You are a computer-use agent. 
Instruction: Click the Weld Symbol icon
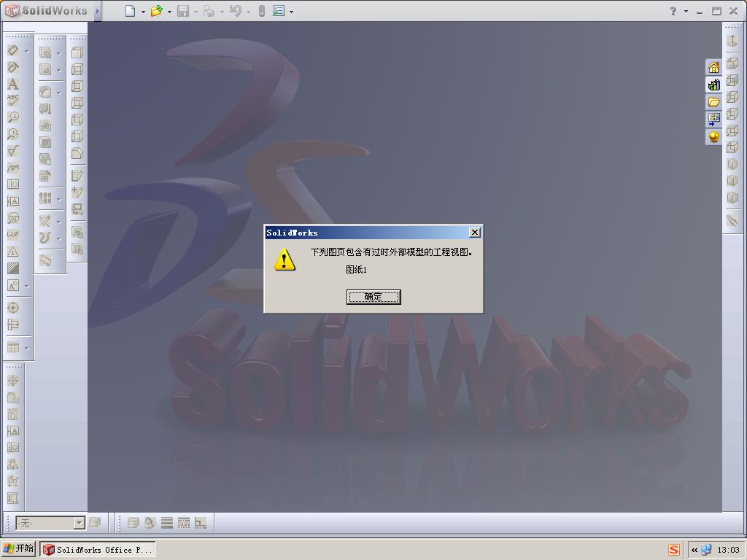tap(13, 168)
